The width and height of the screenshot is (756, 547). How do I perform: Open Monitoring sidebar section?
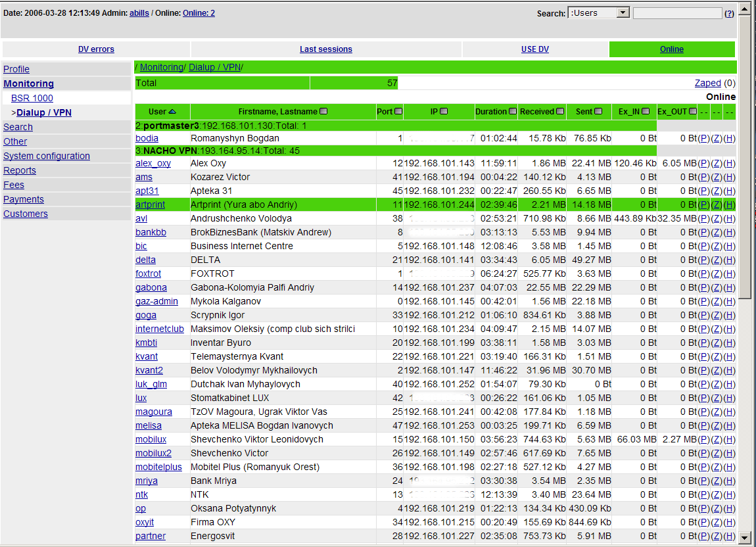pos(28,83)
